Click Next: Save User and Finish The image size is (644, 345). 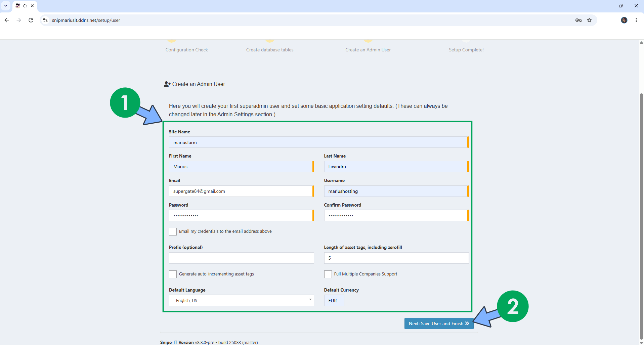439,324
